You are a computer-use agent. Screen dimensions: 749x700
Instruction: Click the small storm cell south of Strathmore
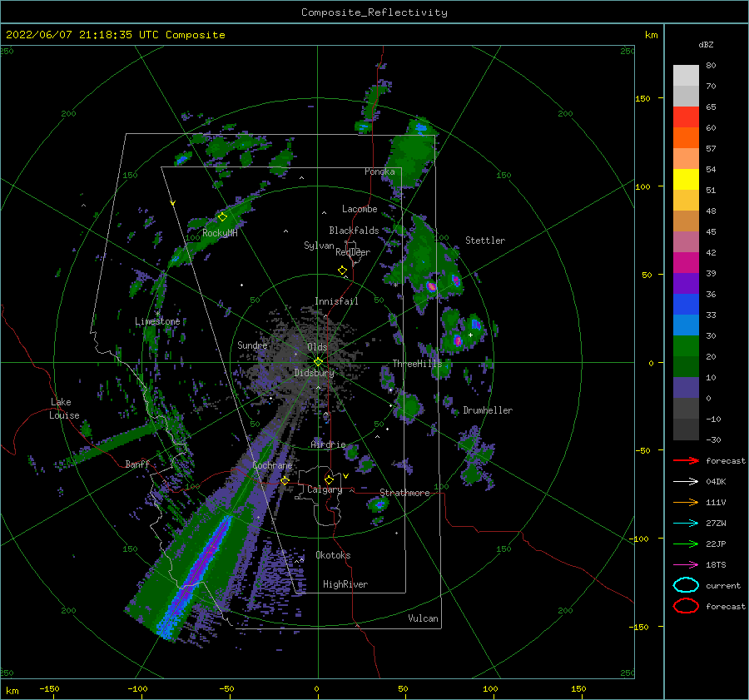[379, 504]
